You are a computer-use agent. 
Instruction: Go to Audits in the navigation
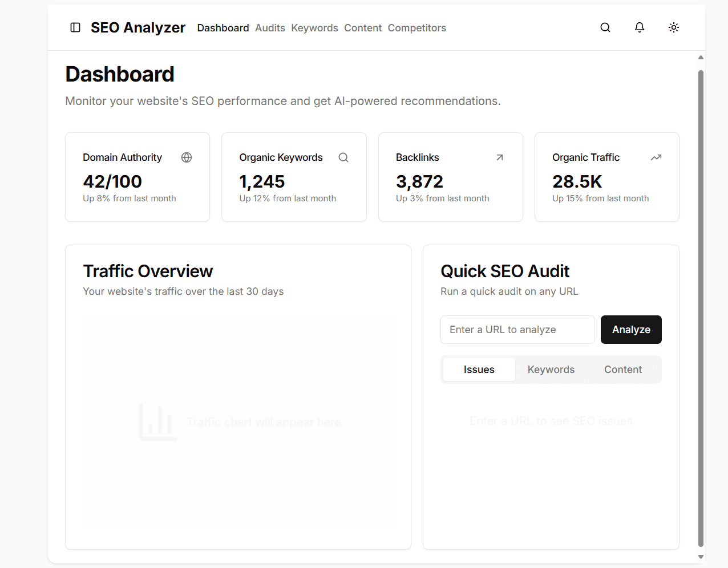(270, 28)
